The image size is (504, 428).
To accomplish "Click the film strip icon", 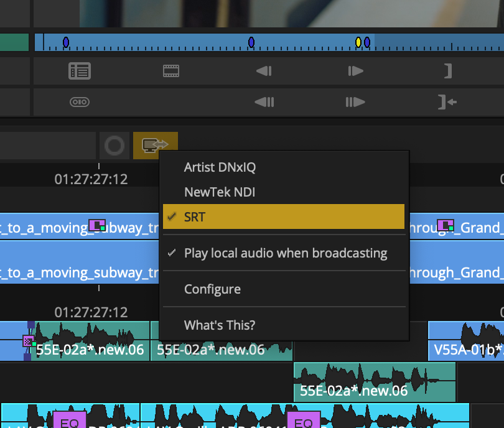I will click(x=170, y=70).
